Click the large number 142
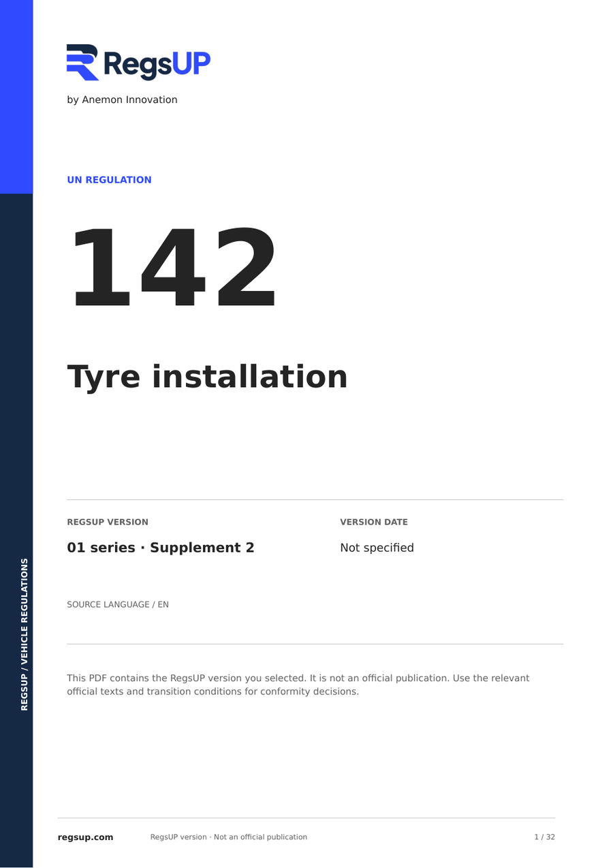Viewport: 613px width, 868px height. point(174,268)
